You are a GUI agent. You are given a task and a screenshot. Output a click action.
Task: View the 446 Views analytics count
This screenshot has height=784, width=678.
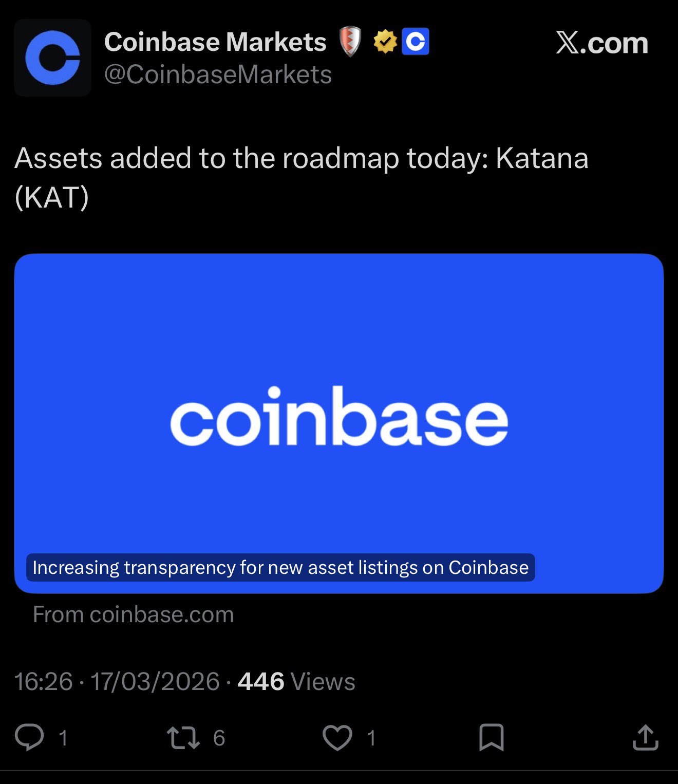(296, 682)
